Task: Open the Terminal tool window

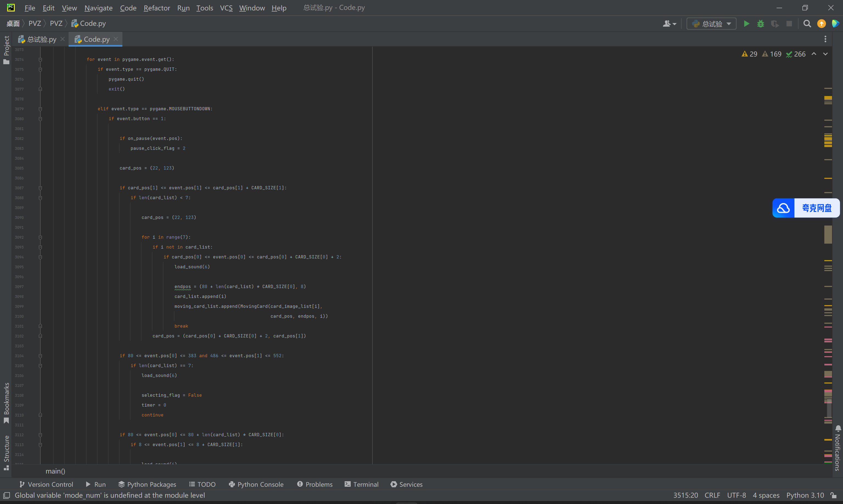Action: (361, 484)
